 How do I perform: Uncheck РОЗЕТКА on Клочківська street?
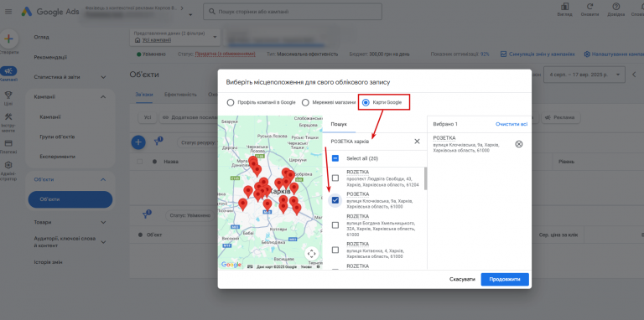[x=335, y=200]
